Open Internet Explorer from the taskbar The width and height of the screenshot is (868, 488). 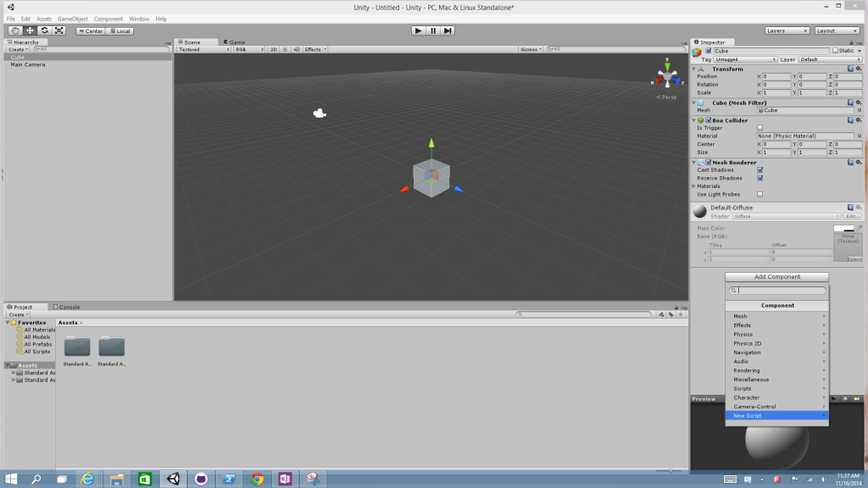pos(87,480)
